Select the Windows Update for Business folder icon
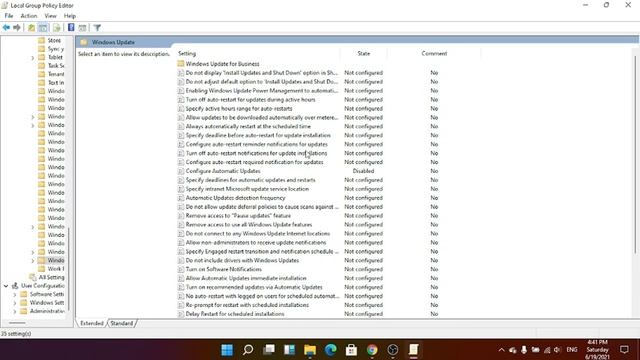The image size is (640, 360). 181,64
